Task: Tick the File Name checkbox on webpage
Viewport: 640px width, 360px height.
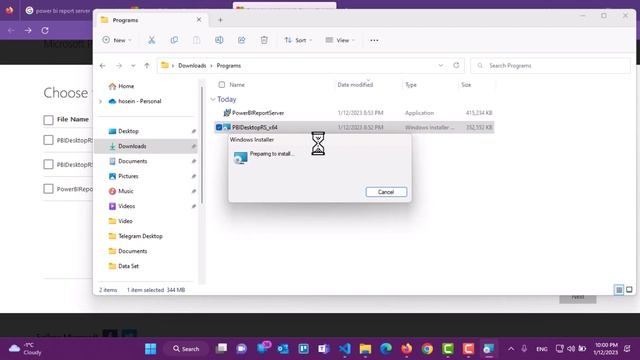Action: pyautogui.click(x=48, y=120)
